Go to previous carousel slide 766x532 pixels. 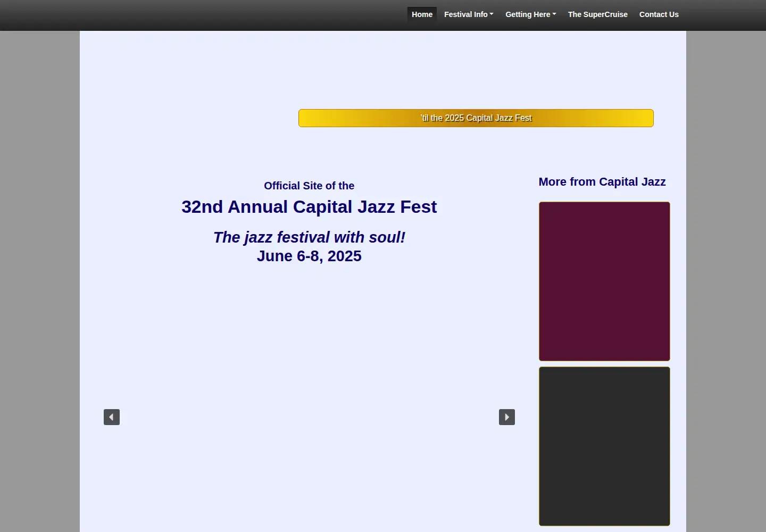pyautogui.click(x=112, y=417)
